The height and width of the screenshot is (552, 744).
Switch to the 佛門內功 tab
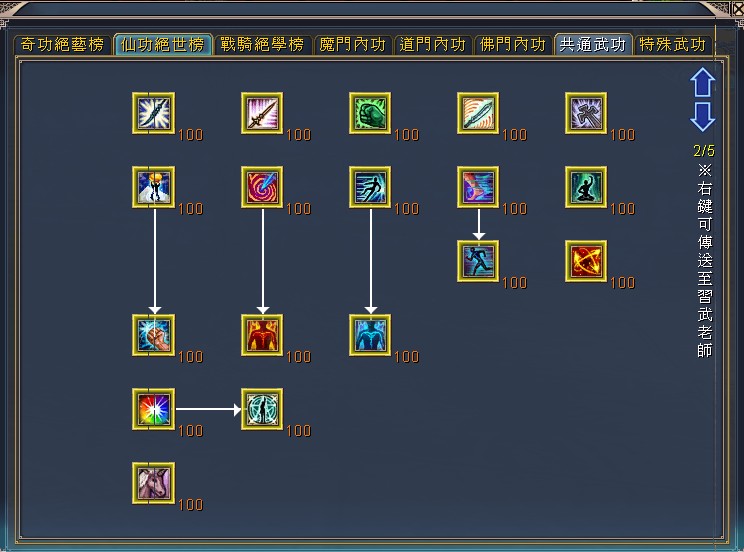[513, 45]
